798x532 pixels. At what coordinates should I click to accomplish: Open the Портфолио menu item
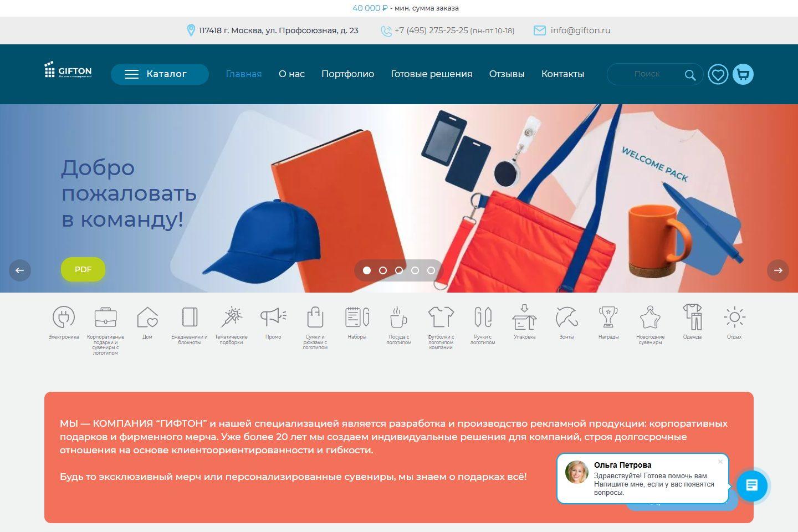pyautogui.click(x=347, y=74)
